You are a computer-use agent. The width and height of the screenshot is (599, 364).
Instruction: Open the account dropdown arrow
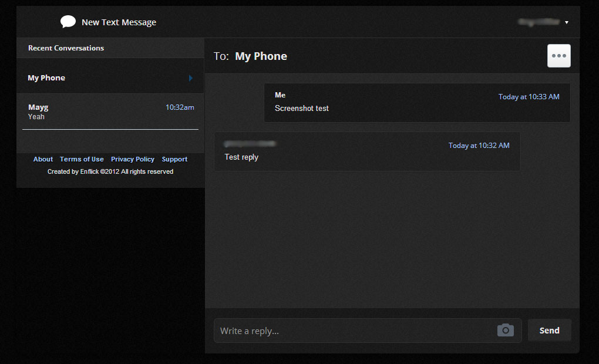pyautogui.click(x=567, y=22)
